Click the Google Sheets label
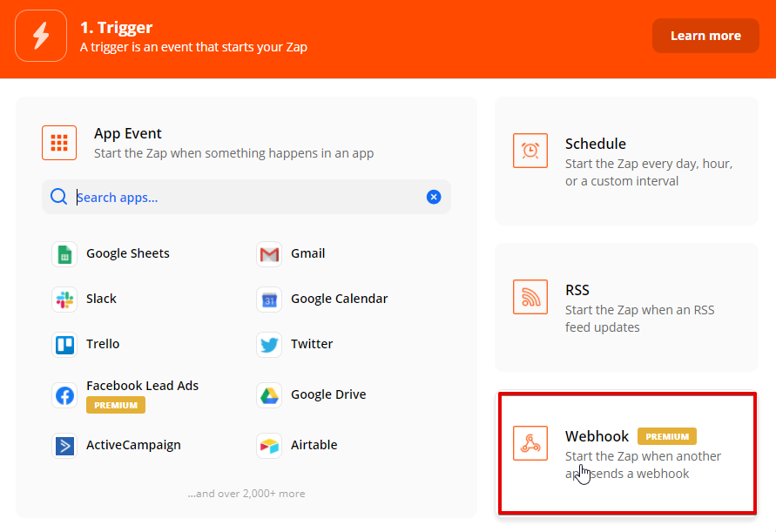 pos(128,253)
